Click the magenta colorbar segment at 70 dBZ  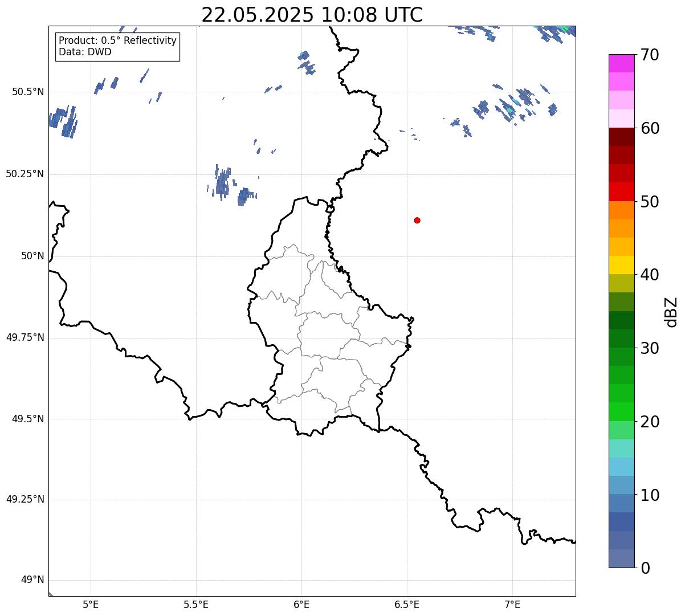tap(621, 63)
